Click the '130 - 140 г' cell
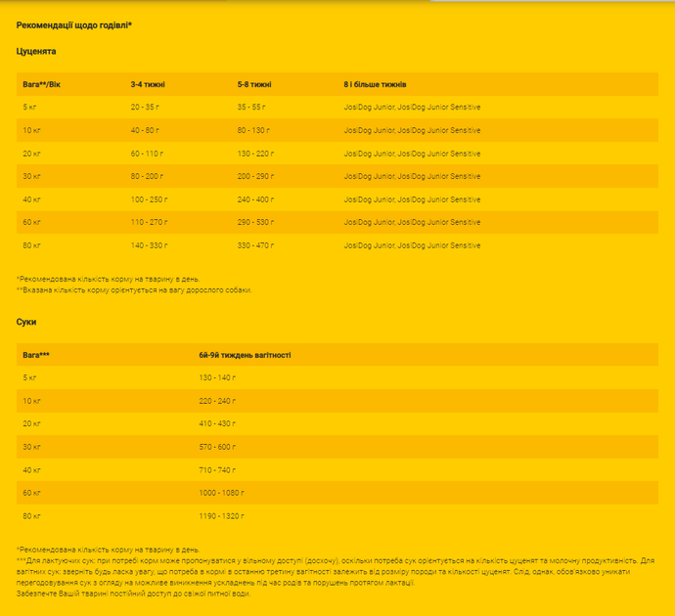This screenshot has height=616, width=675. click(x=217, y=377)
